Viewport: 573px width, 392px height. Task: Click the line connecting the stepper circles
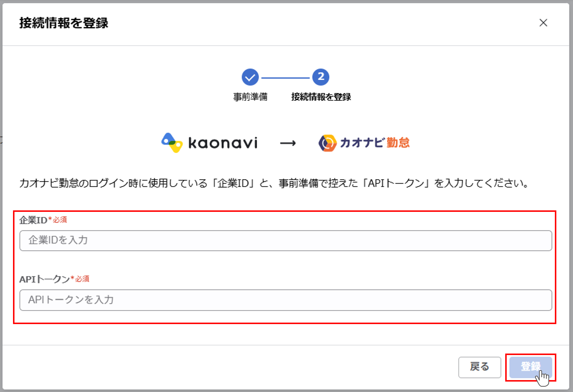(285, 78)
